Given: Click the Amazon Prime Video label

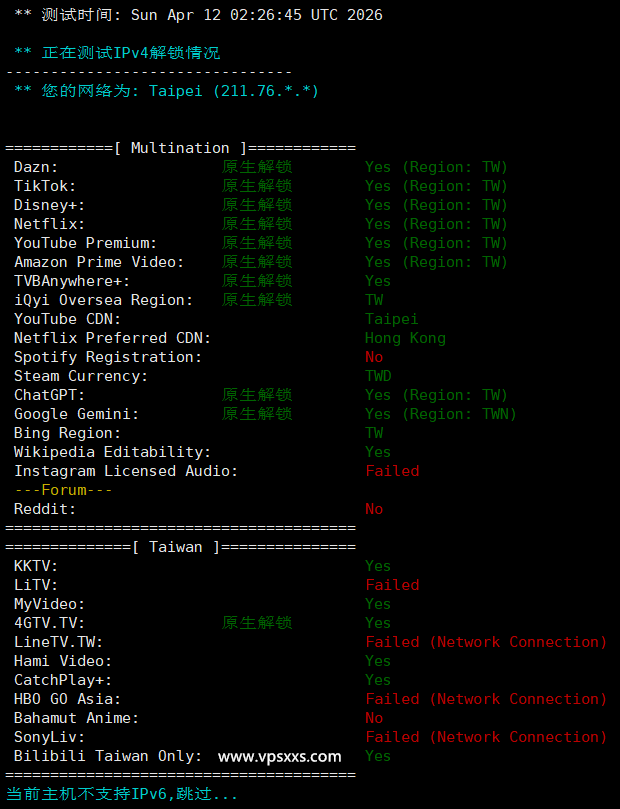Looking at the screenshot, I should (99, 262).
